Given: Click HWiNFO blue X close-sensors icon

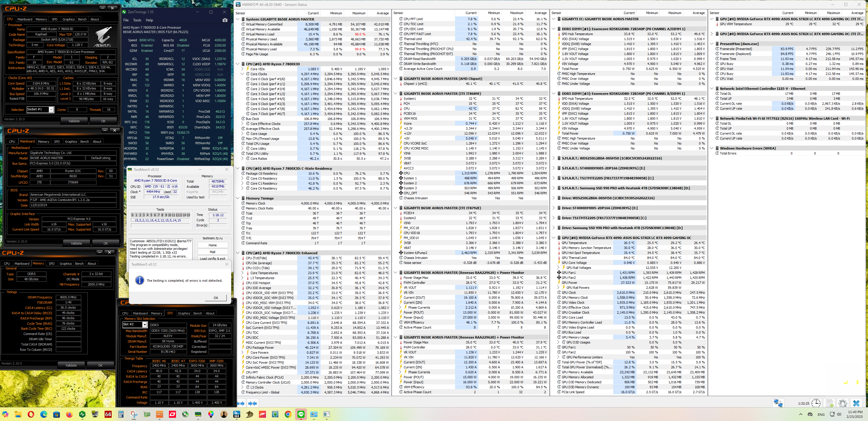Looking at the screenshot, I should [856, 403].
